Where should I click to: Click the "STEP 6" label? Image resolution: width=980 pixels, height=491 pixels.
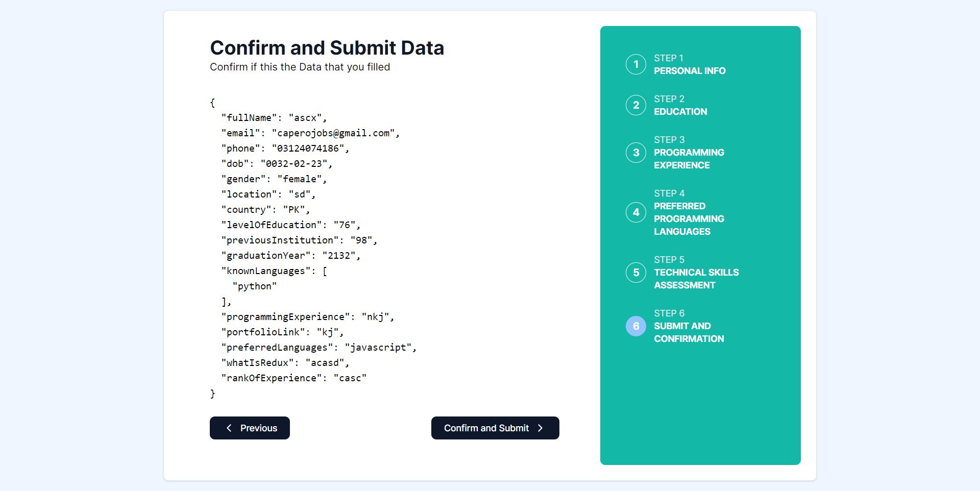point(669,313)
